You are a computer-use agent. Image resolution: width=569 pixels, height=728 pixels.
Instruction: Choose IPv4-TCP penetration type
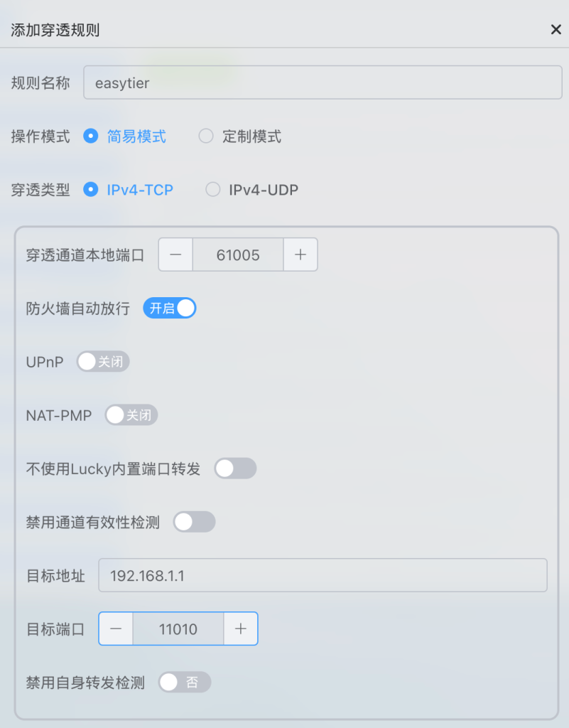click(90, 190)
